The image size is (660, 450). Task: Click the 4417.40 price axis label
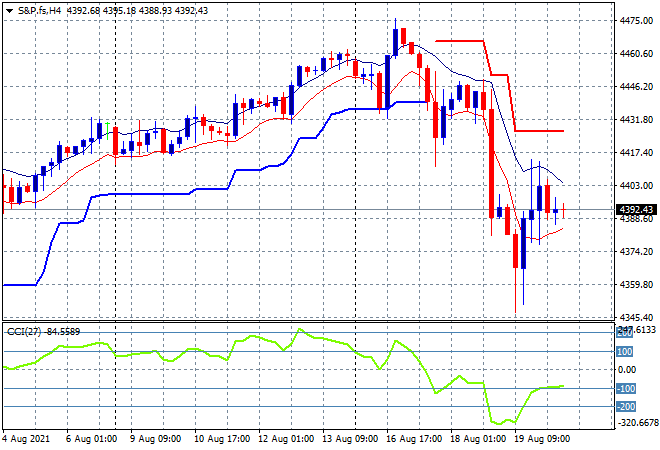click(636, 152)
